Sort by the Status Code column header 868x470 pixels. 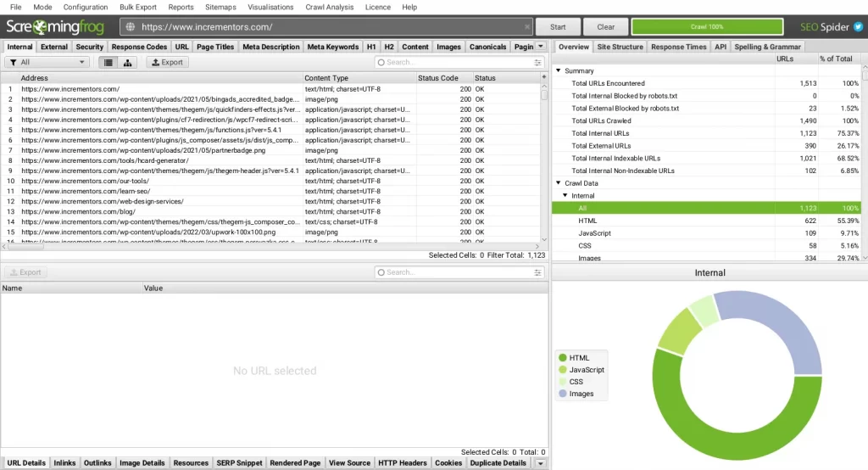tap(443, 77)
